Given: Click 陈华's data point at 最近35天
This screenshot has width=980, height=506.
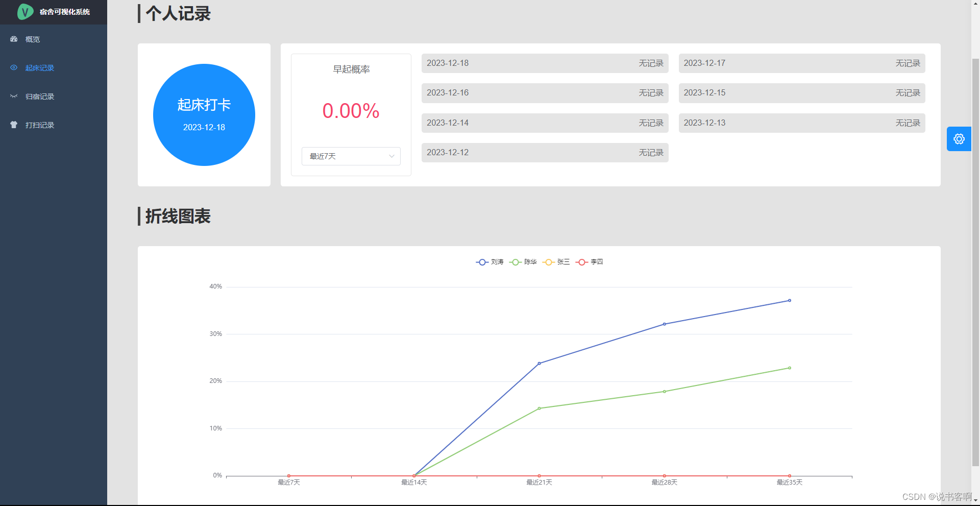Looking at the screenshot, I should pyautogui.click(x=790, y=368).
